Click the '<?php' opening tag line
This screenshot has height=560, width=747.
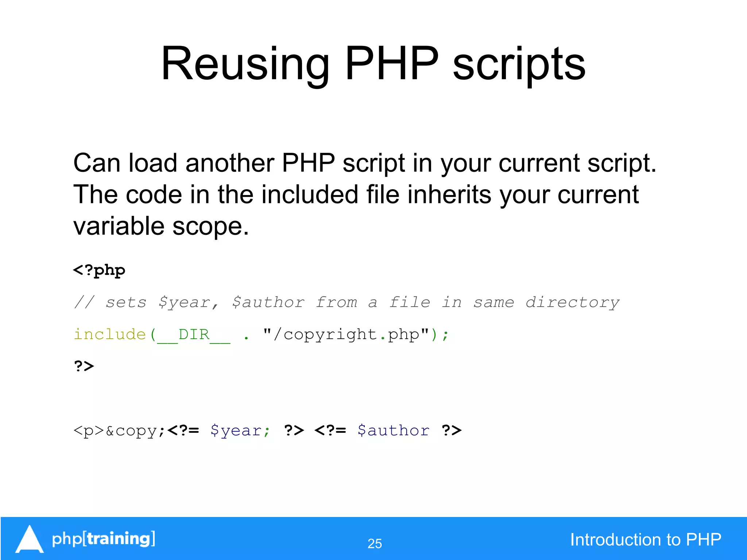pos(99,271)
